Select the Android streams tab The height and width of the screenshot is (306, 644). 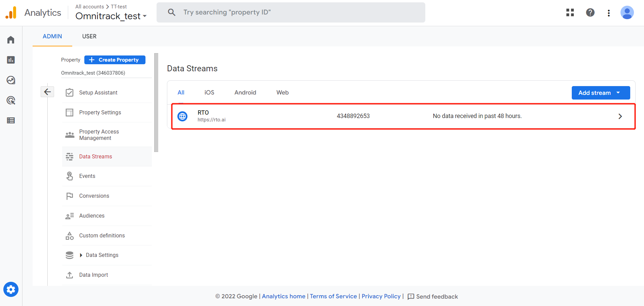tap(245, 92)
